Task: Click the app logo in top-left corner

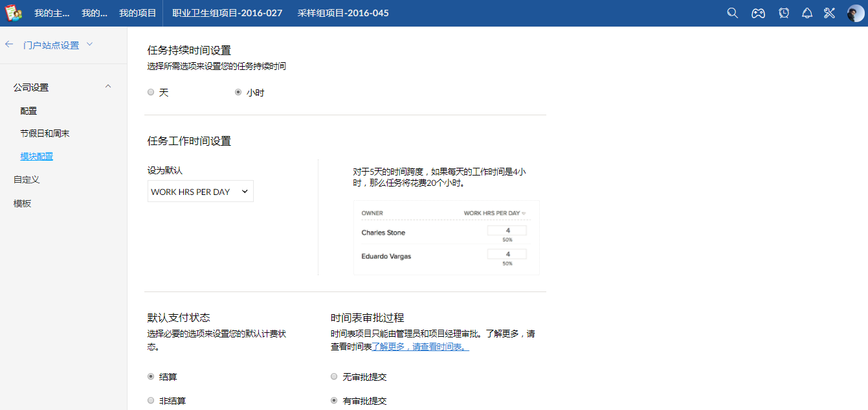Action: coord(14,13)
